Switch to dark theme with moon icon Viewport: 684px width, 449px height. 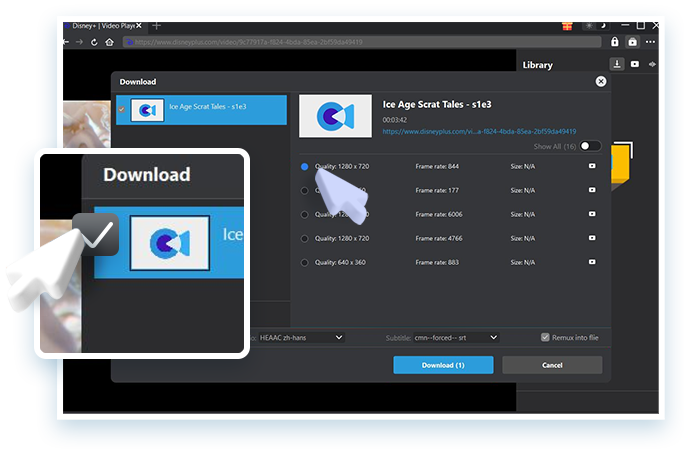click(x=603, y=25)
